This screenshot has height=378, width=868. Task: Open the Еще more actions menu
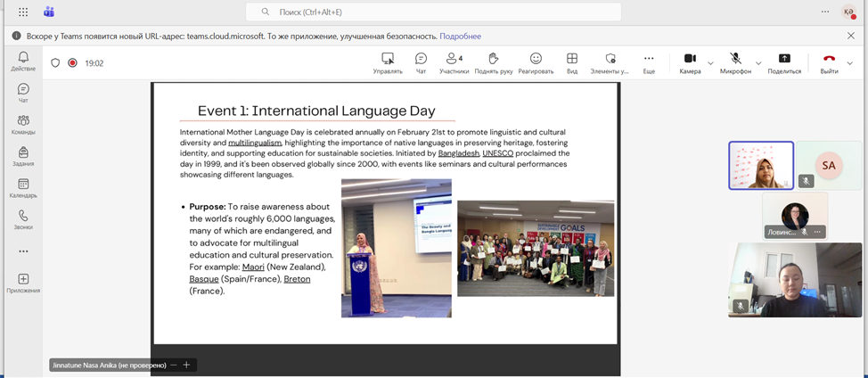[x=649, y=62]
